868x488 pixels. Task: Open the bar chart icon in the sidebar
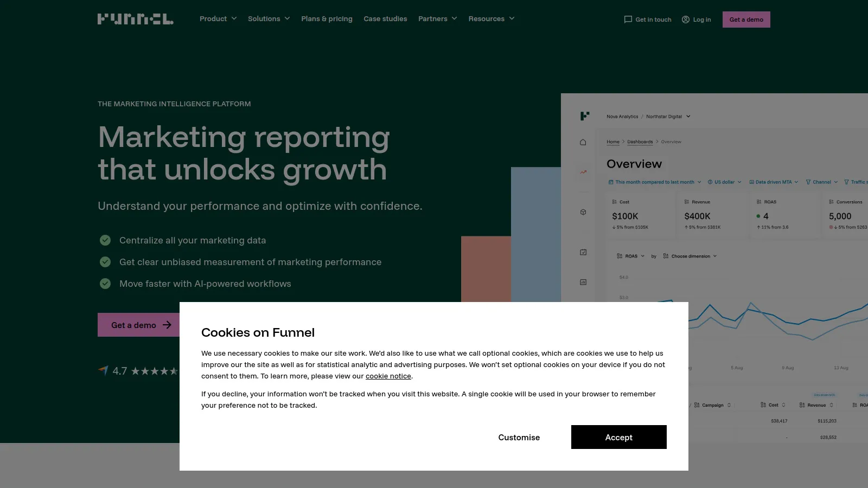click(583, 281)
